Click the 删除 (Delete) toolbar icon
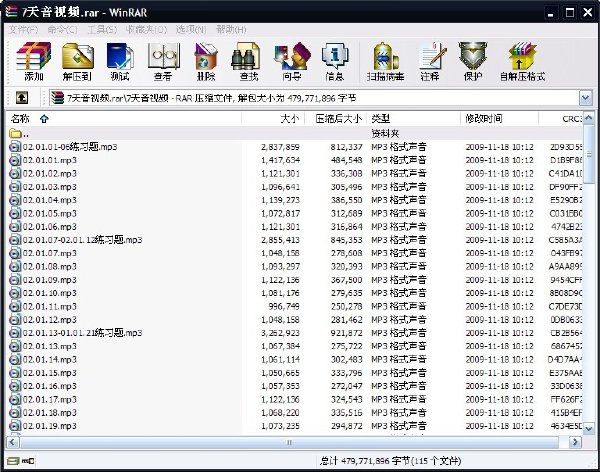The height and width of the screenshot is (472, 600). [x=206, y=61]
